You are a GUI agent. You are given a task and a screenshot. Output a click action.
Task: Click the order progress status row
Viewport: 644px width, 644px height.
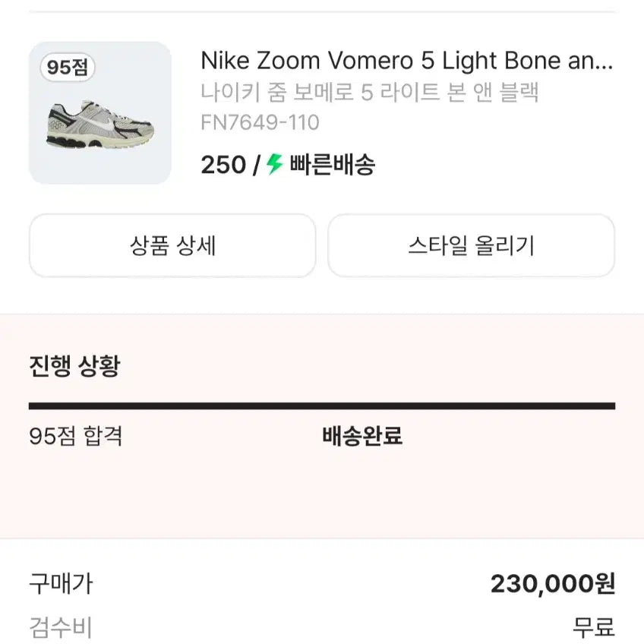[322, 437]
